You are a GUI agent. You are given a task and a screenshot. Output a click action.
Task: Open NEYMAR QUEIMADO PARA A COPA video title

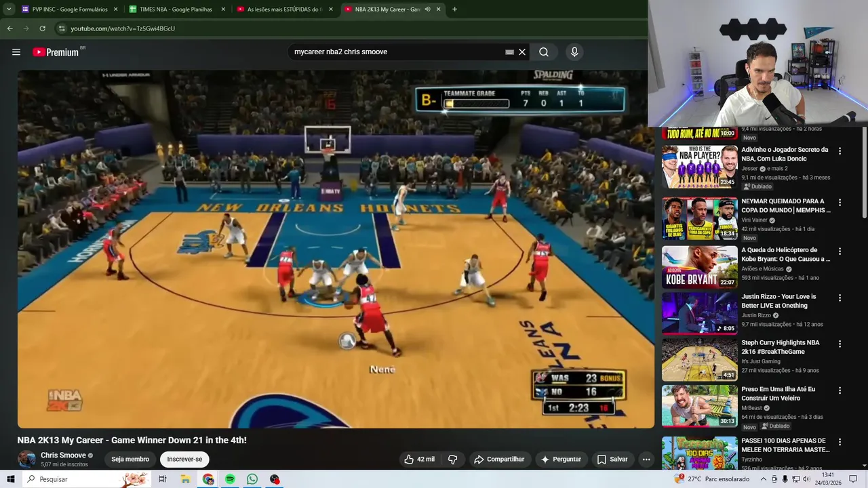coord(786,205)
